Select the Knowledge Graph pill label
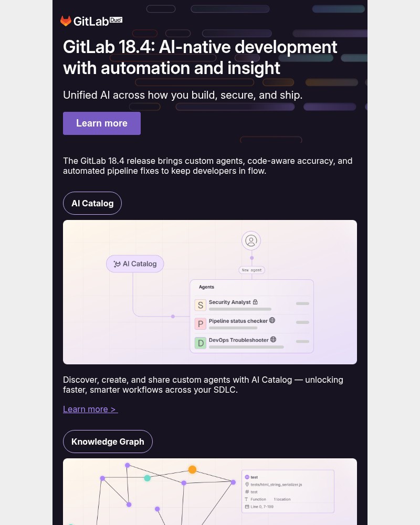Viewport: 420px width, 525px height. pyautogui.click(x=108, y=442)
